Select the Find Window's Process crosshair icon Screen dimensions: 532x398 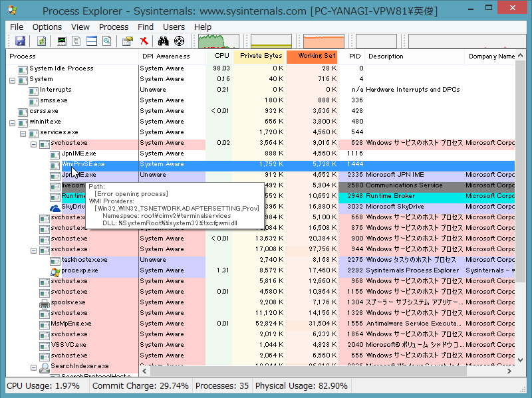click(178, 42)
